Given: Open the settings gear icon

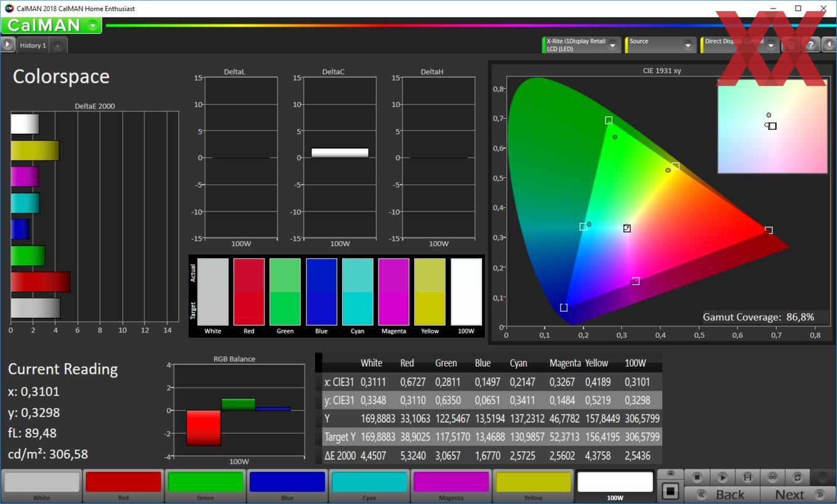Looking at the screenshot, I should pos(791,44).
